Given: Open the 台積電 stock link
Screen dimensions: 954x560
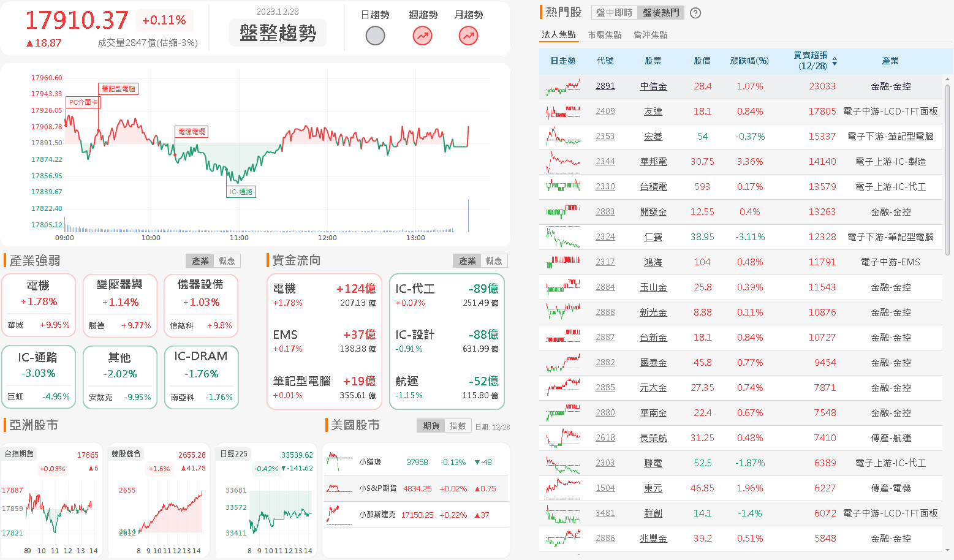Looking at the screenshot, I should pyautogui.click(x=653, y=187).
